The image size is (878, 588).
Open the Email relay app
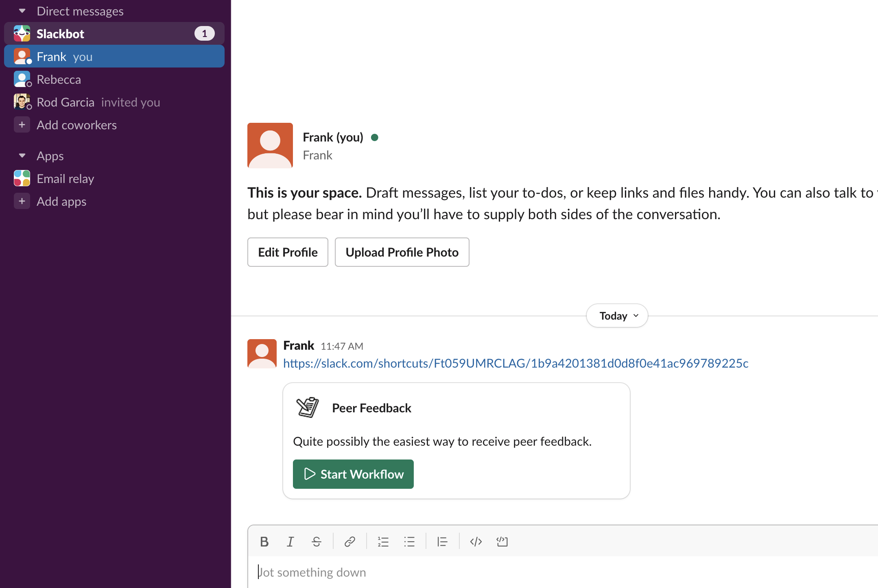[x=65, y=179]
